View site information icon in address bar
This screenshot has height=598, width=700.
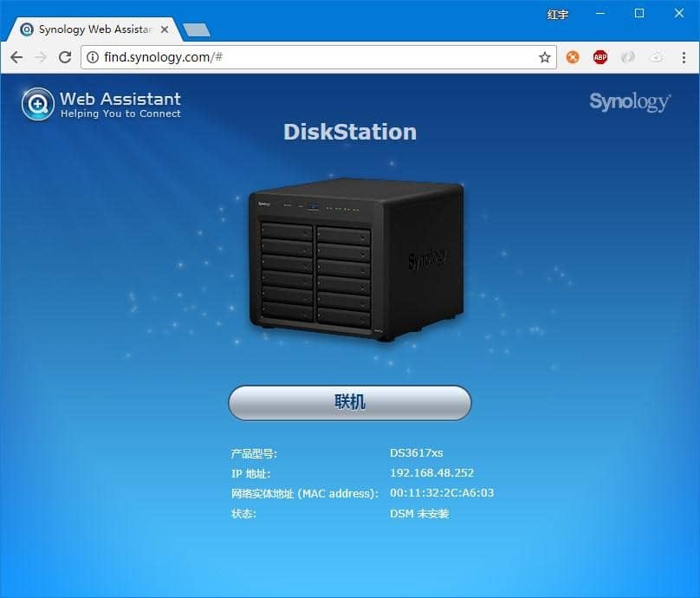click(93, 57)
